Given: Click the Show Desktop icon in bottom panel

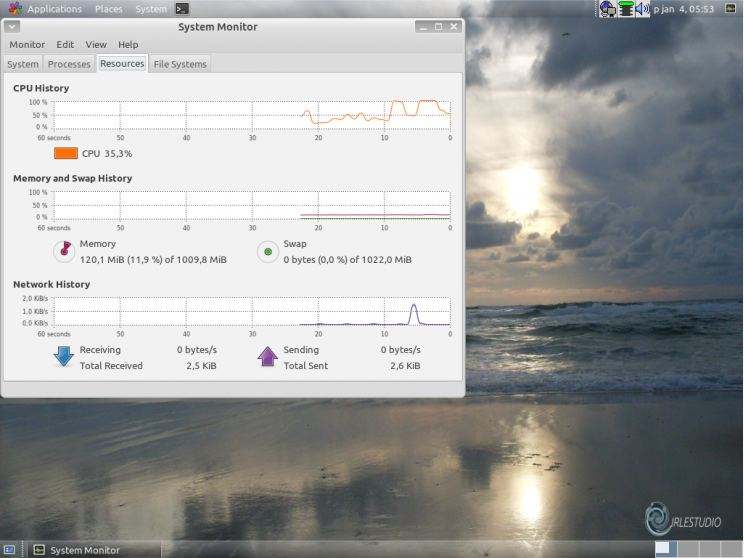Looking at the screenshot, I should point(9,550).
